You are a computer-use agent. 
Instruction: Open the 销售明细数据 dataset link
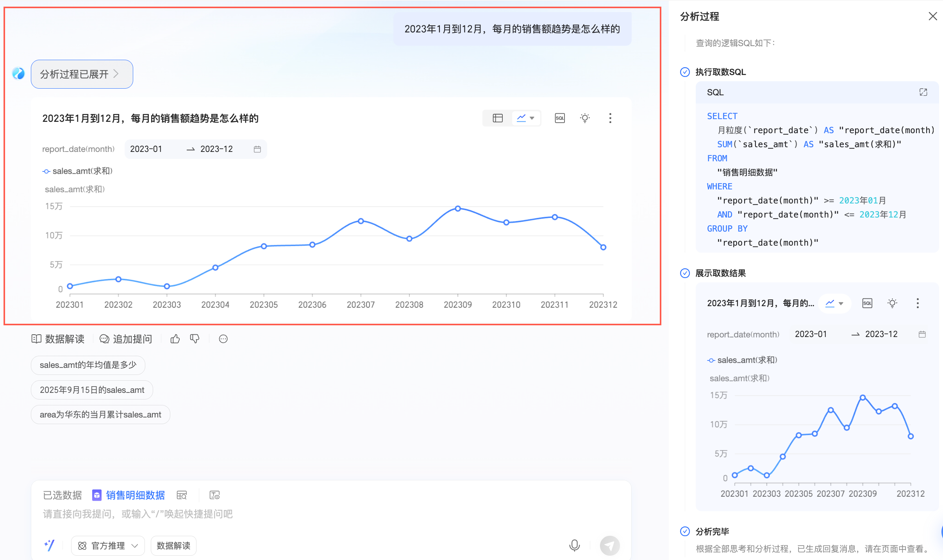(135, 495)
